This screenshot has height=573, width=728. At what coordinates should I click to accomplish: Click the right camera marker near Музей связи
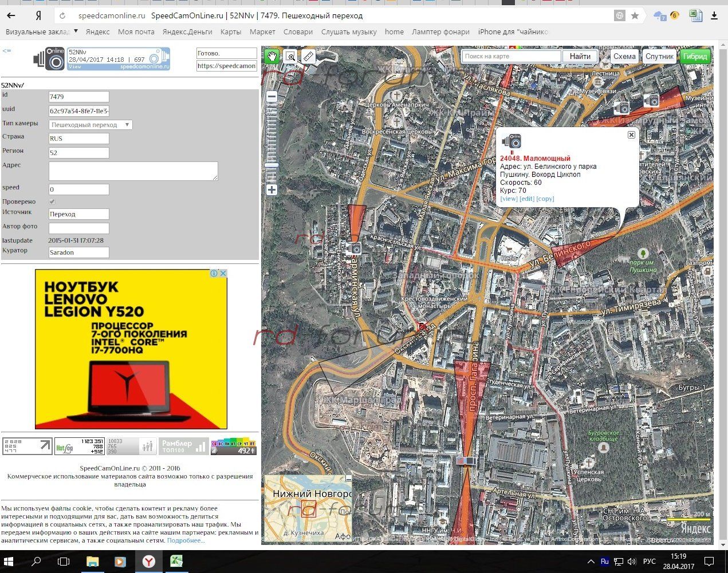(x=651, y=101)
